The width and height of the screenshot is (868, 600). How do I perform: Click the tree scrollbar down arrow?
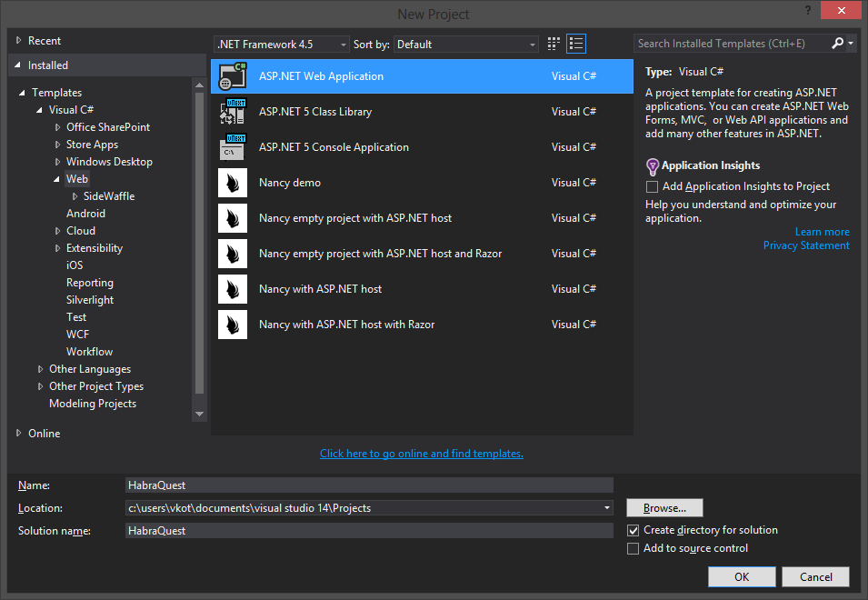tap(200, 414)
